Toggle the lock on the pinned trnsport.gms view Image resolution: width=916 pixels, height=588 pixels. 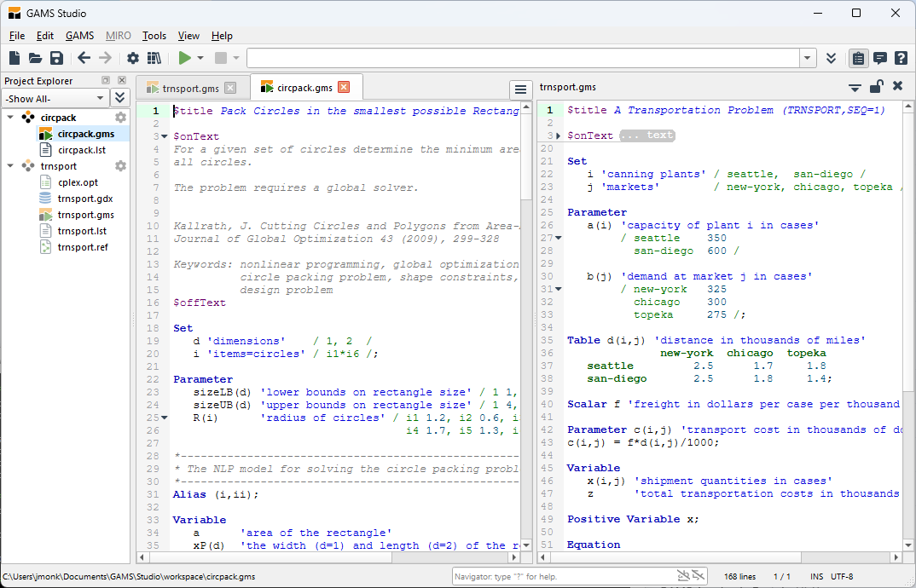tap(876, 87)
